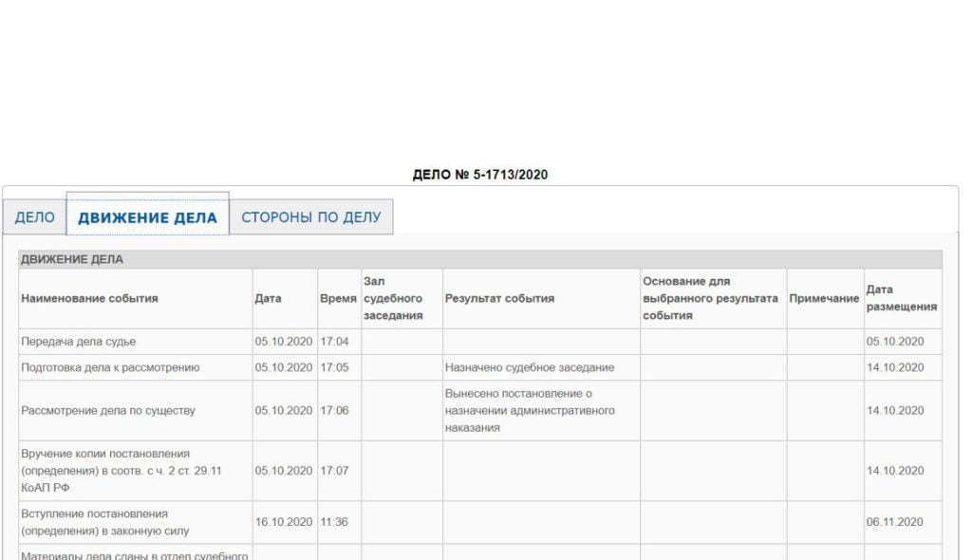This screenshot has width=972, height=560.
Task: Click the 16.10.2020 date cell
Action: click(x=283, y=522)
